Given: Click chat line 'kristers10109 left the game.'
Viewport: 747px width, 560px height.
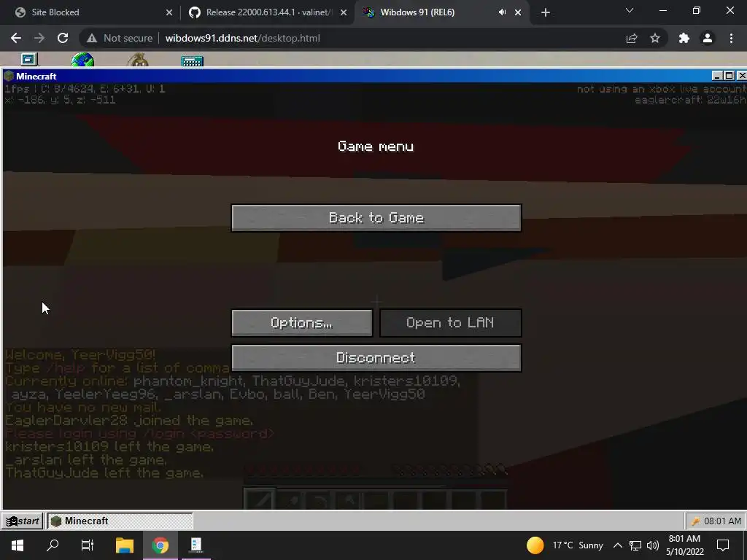Looking at the screenshot, I should [109, 447].
